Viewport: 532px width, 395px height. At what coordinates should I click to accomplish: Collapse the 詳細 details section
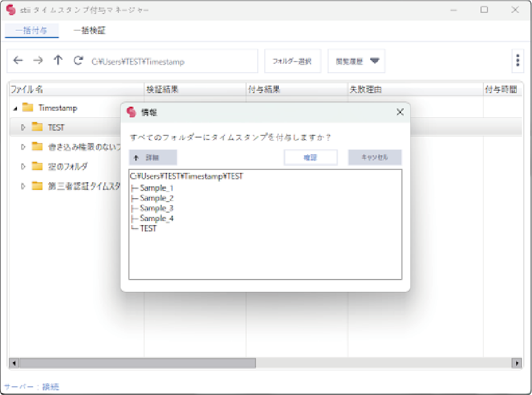click(153, 158)
